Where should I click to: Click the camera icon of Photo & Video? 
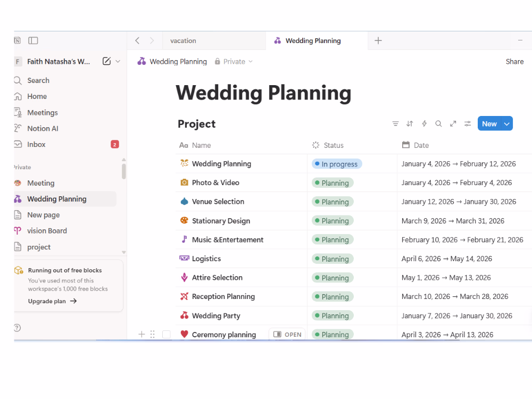coord(184,182)
